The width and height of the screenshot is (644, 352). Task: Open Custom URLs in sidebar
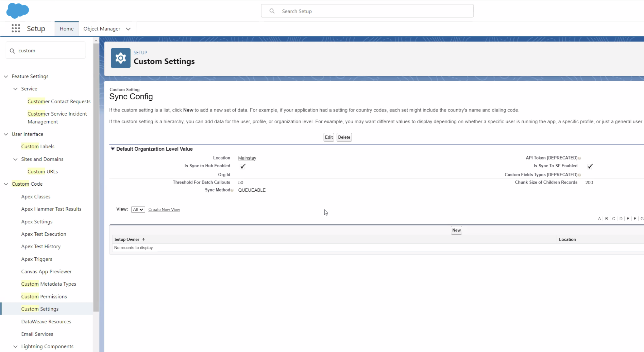(x=42, y=171)
